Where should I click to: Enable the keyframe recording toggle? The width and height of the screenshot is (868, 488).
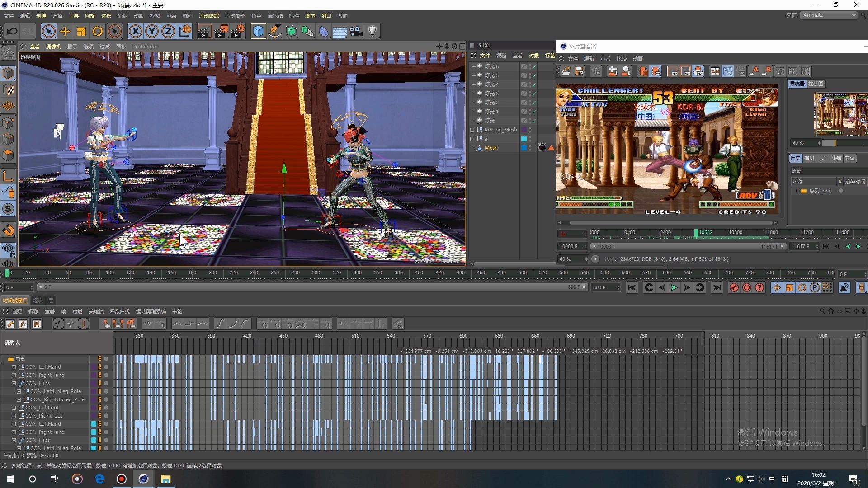pyautogui.click(x=734, y=287)
